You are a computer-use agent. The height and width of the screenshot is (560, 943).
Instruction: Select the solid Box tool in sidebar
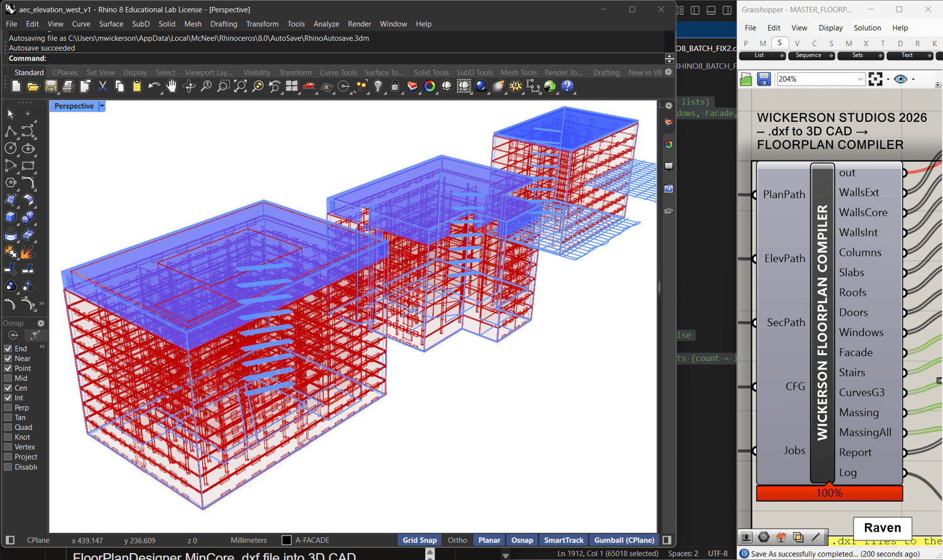[x=11, y=217]
